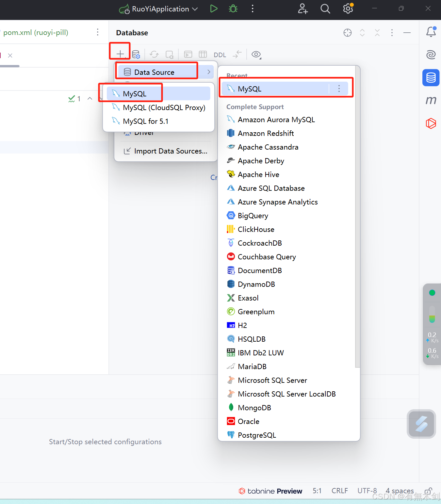Collapse all in Database panel
Viewport: 441px width, 504px height.
coord(377,33)
